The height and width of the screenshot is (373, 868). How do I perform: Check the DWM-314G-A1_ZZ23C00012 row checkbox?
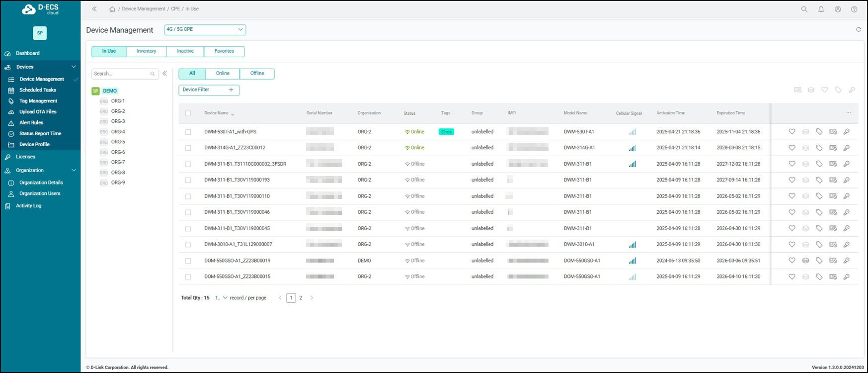[x=188, y=148]
